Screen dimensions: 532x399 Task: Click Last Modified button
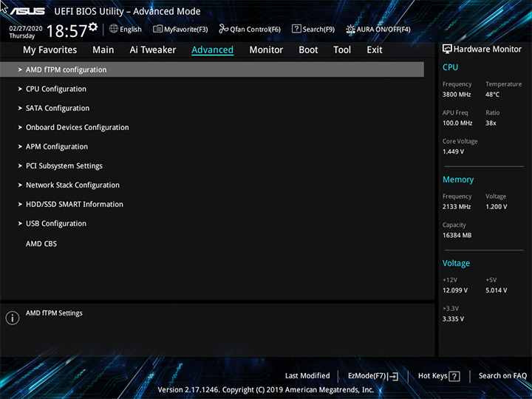[307, 375]
